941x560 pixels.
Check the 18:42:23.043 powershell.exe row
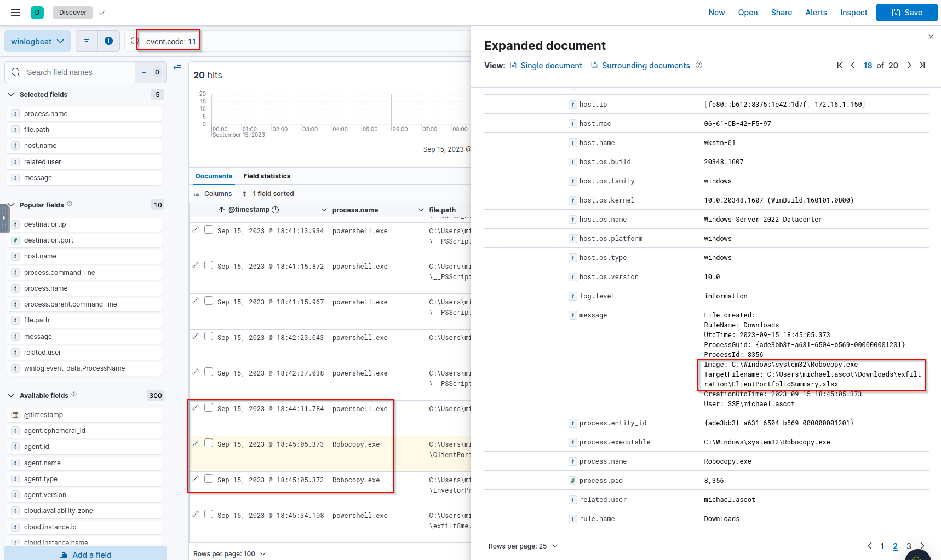(209, 337)
